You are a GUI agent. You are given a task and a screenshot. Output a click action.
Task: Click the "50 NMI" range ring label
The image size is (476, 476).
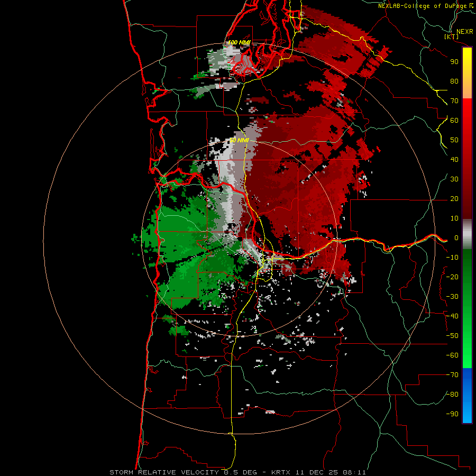[239, 140]
